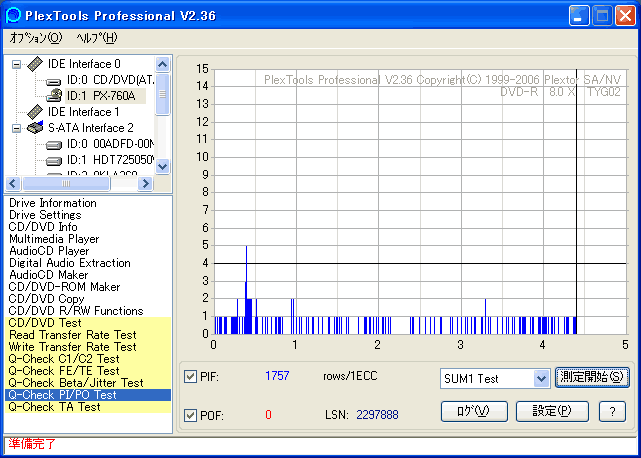Open CD/DVD-ROM Maker
Screen dimensions: 641x458
coord(64,287)
